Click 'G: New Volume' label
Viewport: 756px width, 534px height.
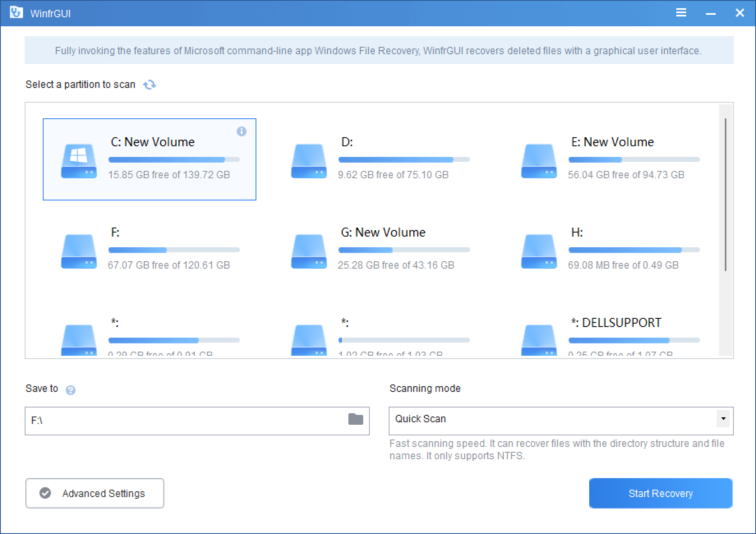tap(383, 232)
